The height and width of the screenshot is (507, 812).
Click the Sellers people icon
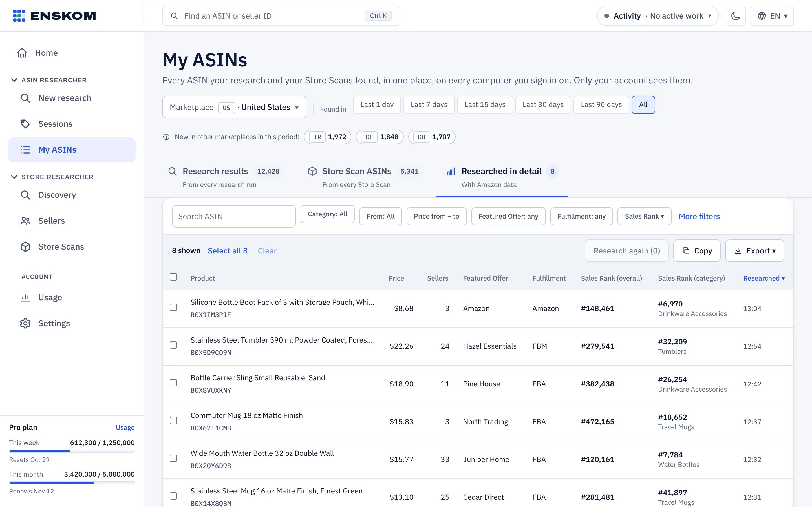pyautogui.click(x=25, y=221)
